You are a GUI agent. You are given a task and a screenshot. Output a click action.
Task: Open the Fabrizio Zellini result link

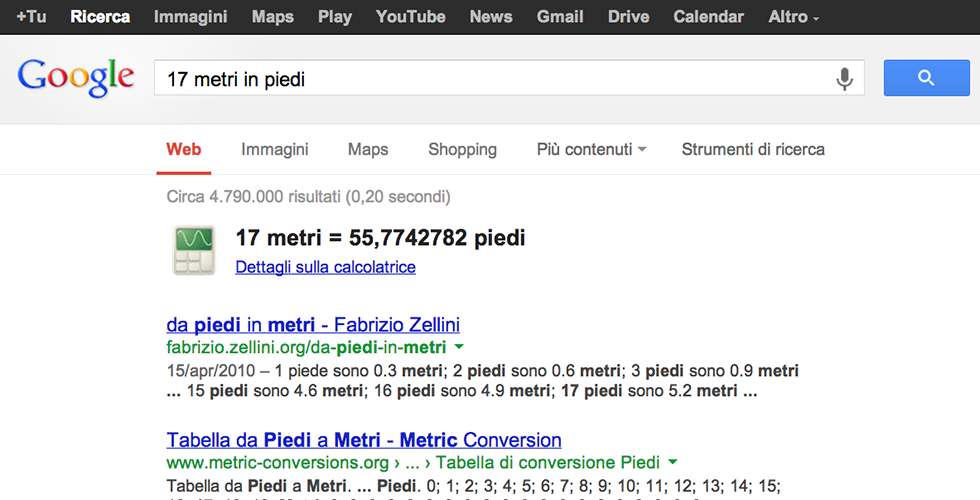click(313, 325)
